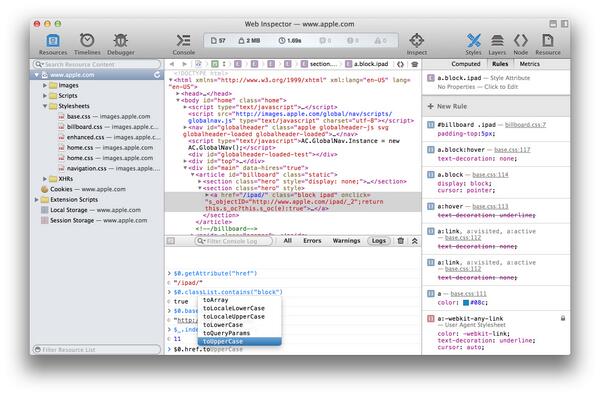
Task: Open the billboard.css:7 source link
Action: click(x=525, y=125)
